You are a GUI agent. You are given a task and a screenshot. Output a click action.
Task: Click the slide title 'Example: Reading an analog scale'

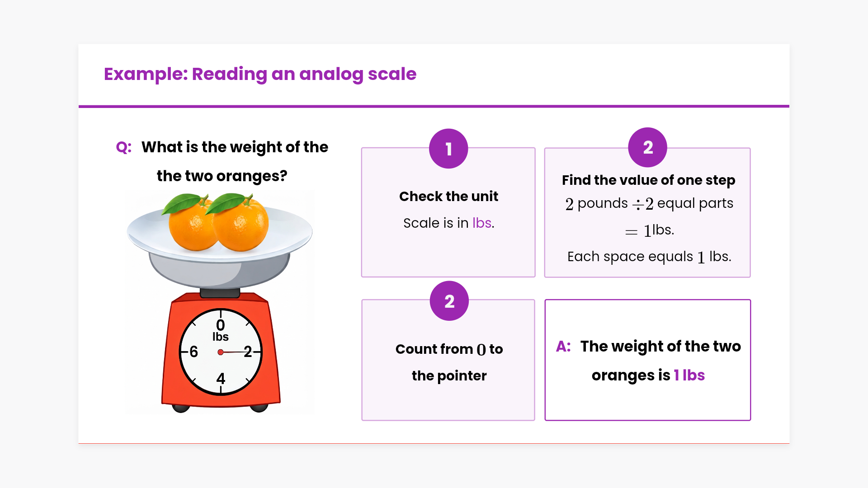[x=260, y=74]
